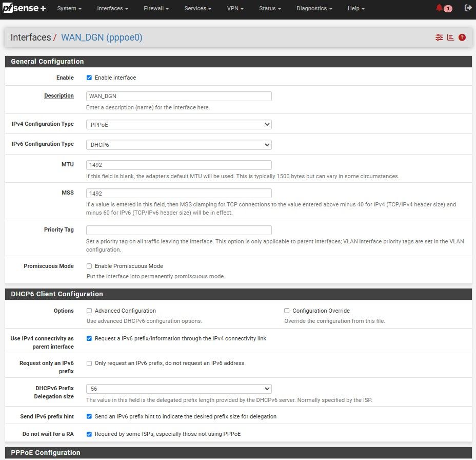Click the pfSense Plus logo

pos(25,8)
